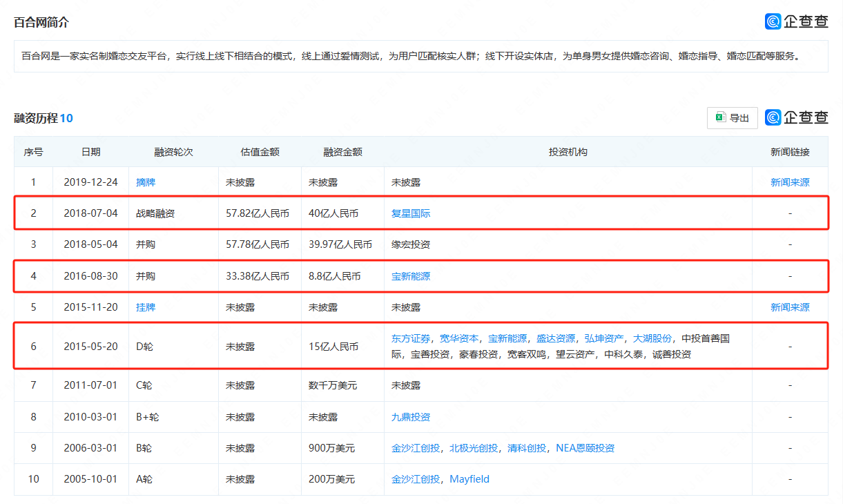Open the 盛达资源 investor link
Screen dimensions: 843x504
pos(556,338)
